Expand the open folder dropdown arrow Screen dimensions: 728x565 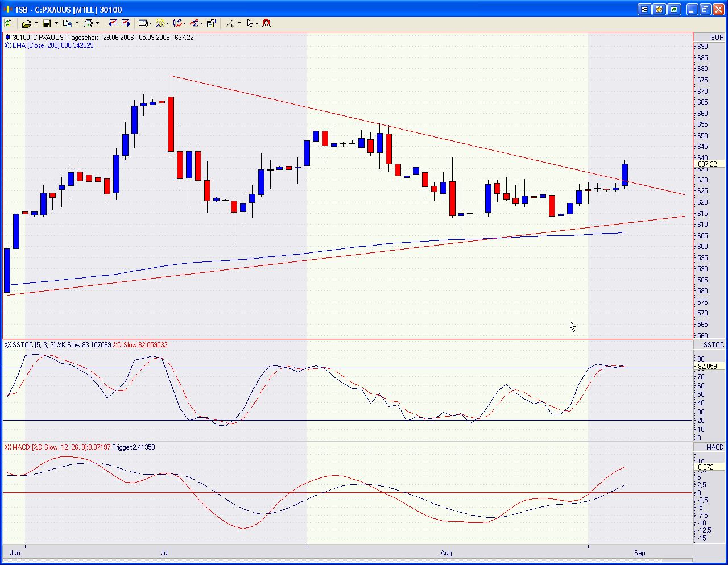[x=36, y=23]
